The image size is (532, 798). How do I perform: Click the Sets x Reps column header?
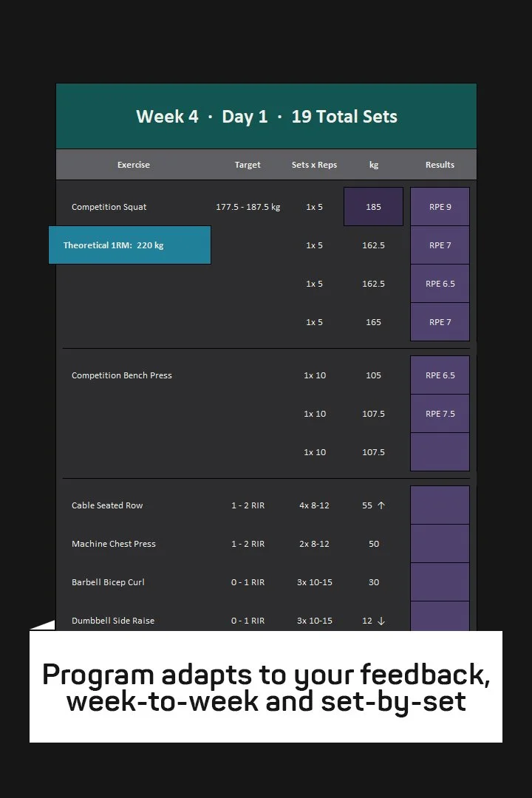[x=314, y=165]
